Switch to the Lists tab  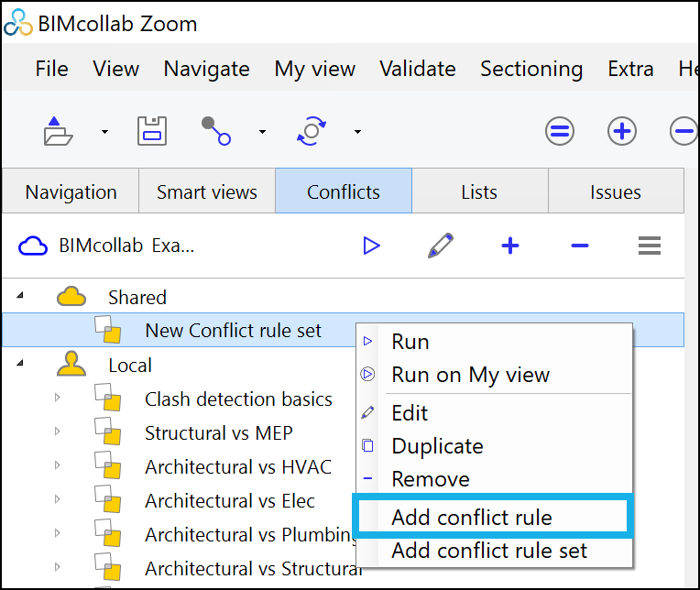click(x=479, y=191)
